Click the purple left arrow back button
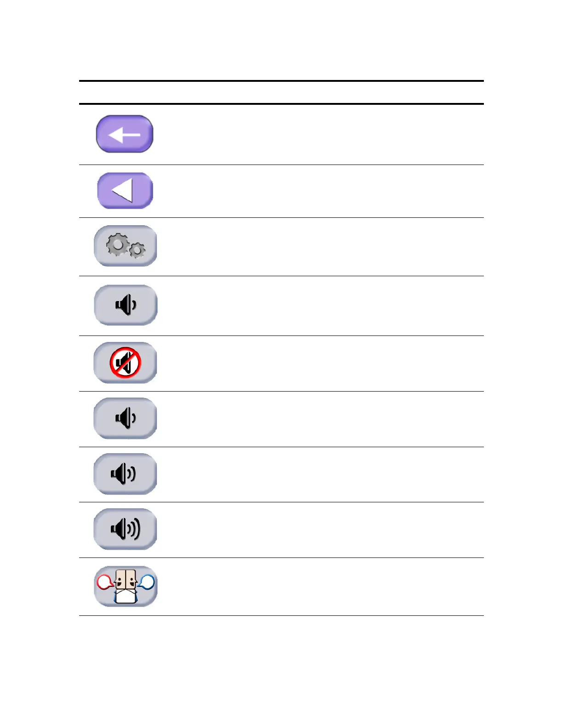 coord(125,134)
